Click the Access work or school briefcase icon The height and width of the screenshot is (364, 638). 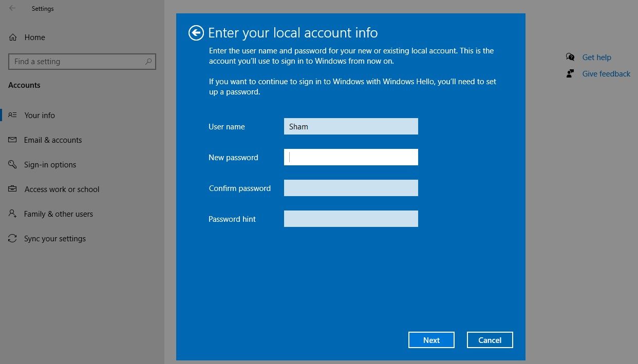click(x=13, y=189)
